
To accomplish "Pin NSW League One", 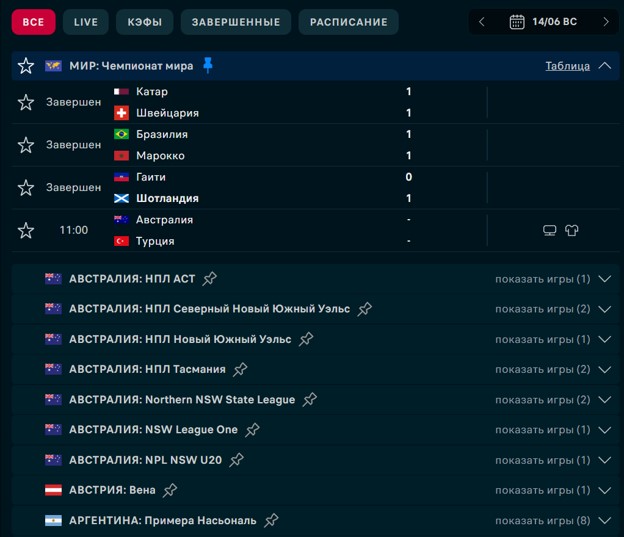I will (252, 430).
